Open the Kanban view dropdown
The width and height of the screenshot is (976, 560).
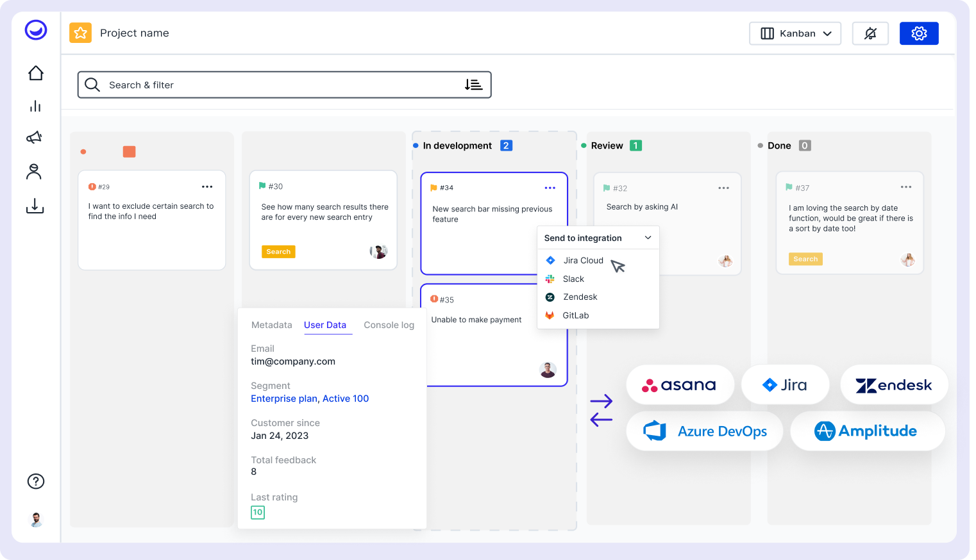tap(795, 33)
